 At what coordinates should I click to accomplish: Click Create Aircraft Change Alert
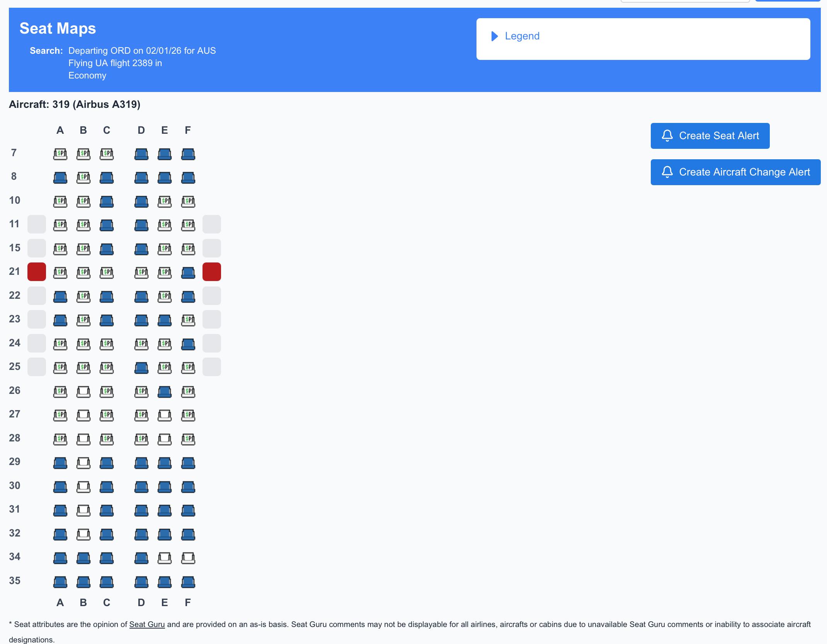click(x=735, y=172)
